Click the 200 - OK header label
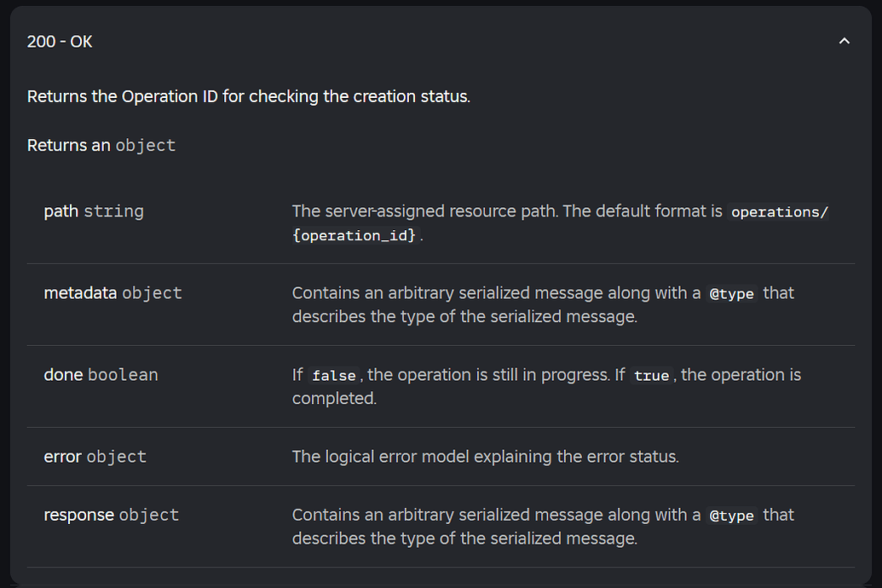 point(60,41)
